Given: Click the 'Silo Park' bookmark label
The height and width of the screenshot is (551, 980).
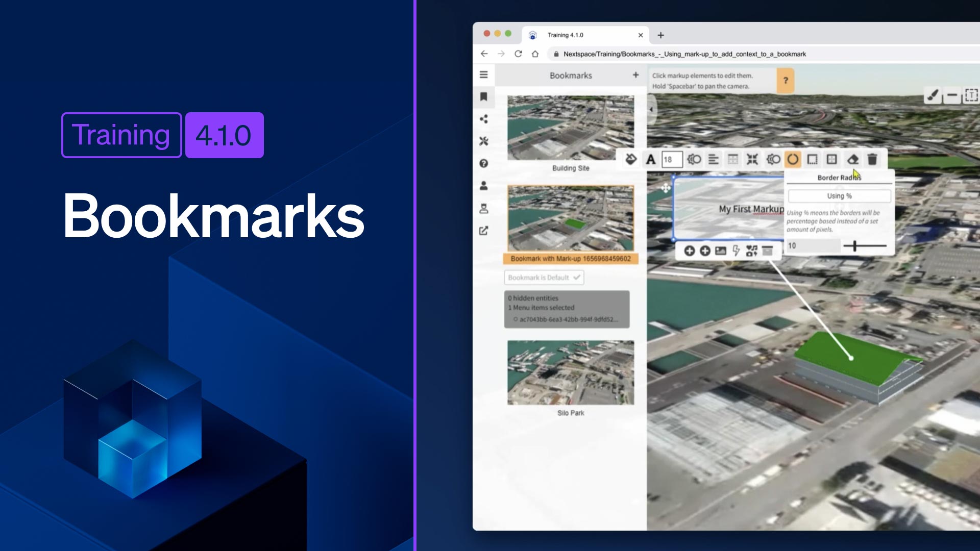Looking at the screenshot, I should point(571,413).
